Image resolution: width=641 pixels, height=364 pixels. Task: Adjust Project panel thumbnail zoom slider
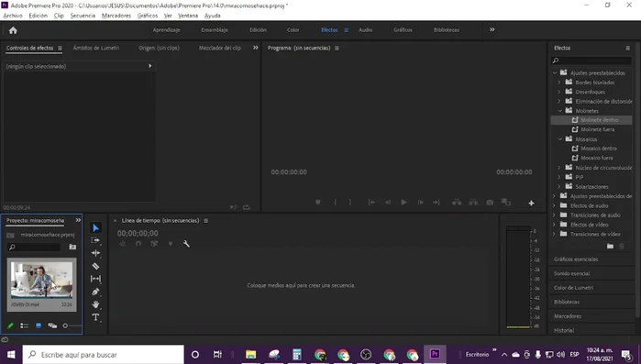tap(65, 325)
